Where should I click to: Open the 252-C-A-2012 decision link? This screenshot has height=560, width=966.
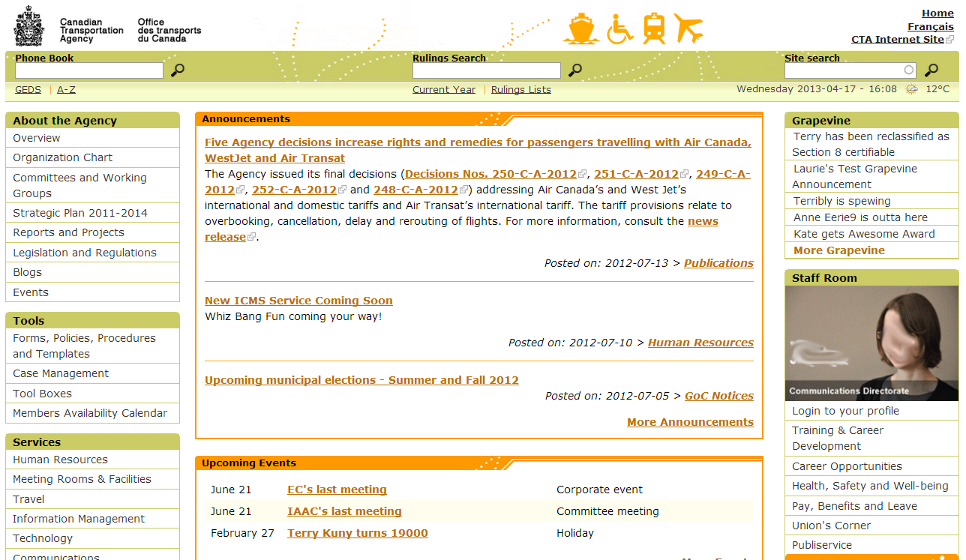(294, 190)
